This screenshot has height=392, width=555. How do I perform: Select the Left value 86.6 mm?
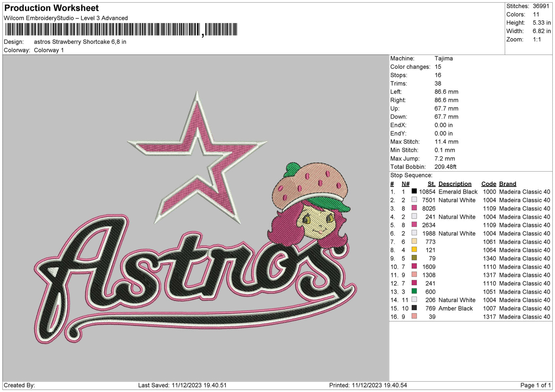(446, 92)
